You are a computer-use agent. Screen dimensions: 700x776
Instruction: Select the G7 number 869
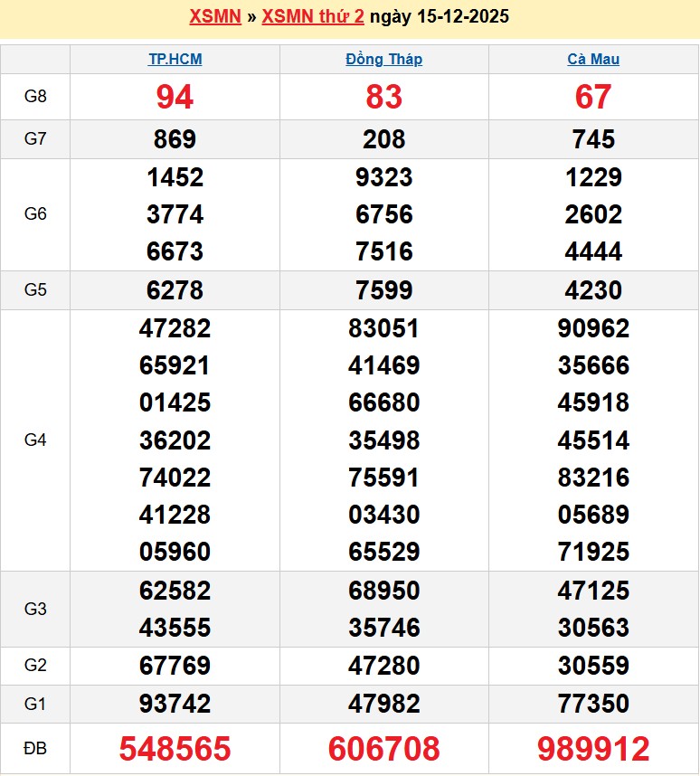click(175, 139)
